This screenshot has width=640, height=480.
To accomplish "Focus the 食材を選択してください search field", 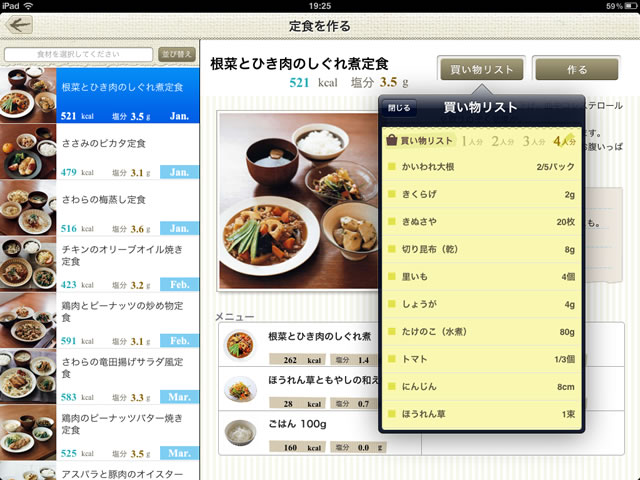I will [x=78, y=54].
